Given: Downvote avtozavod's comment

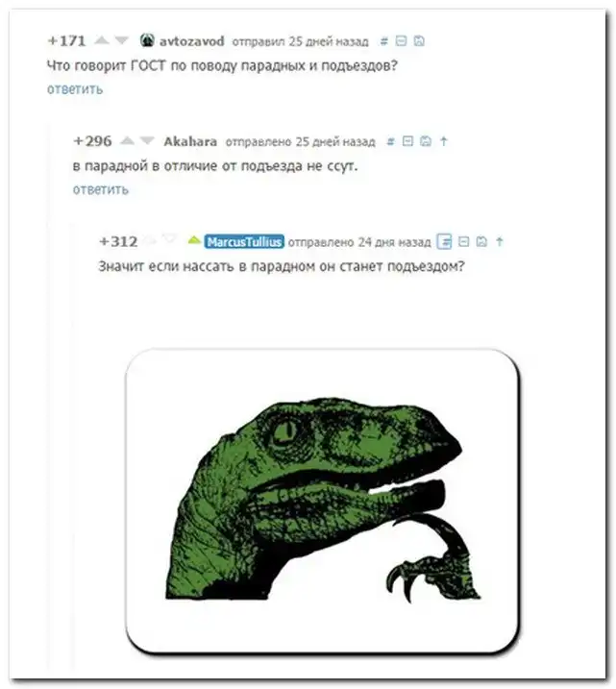Looking at the screenshot, I should tap(122, 40).
